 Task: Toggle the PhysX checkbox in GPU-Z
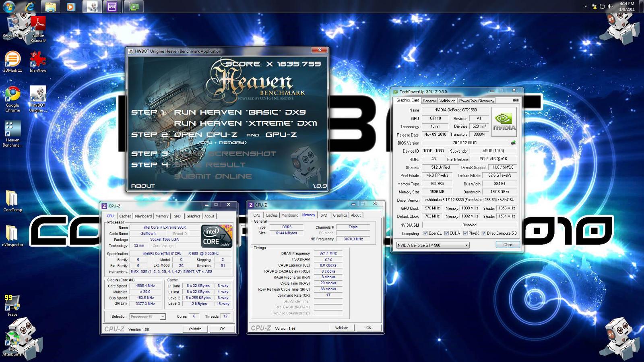pyautogui.click(x=465, y=233)
